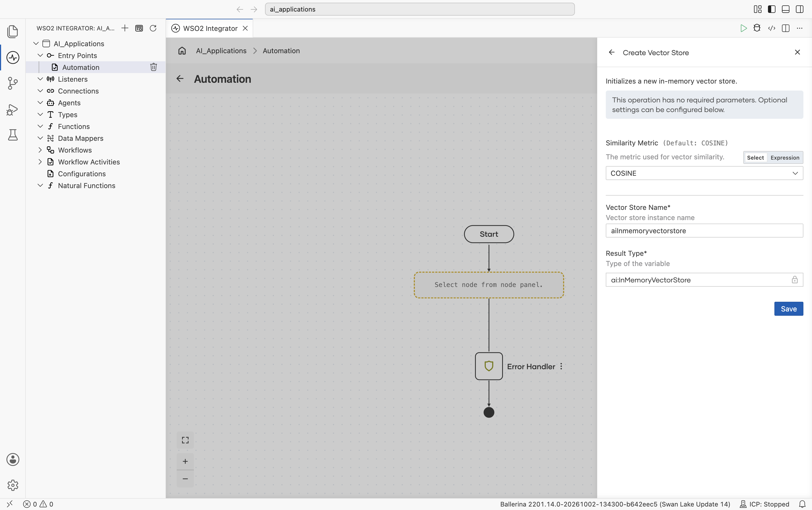Open Configurations in project tree

tap(82, 174)
